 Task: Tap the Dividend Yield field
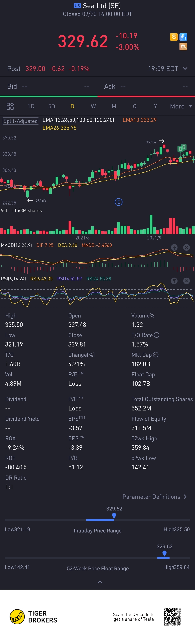click(x=22, y=423)
